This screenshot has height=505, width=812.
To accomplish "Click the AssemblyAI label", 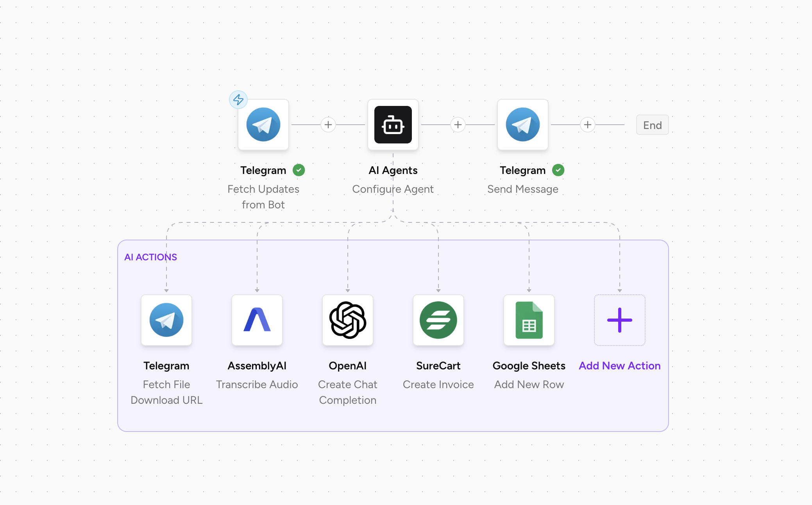I will tap(257, 366).
